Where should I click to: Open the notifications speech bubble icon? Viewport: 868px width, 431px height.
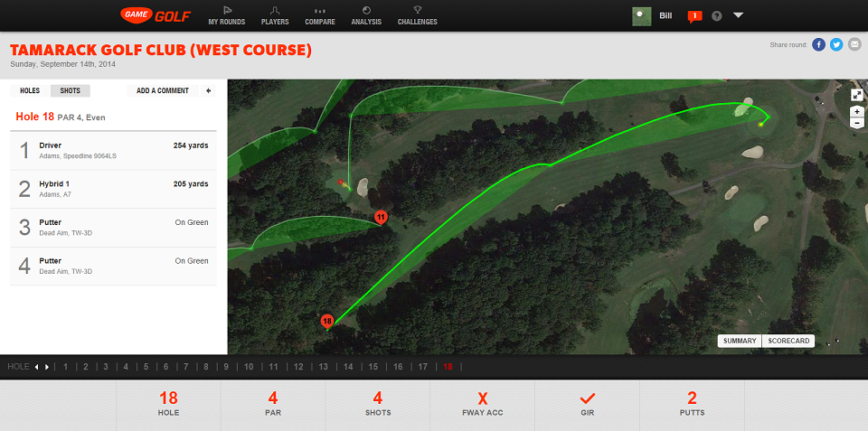point(694,16)
